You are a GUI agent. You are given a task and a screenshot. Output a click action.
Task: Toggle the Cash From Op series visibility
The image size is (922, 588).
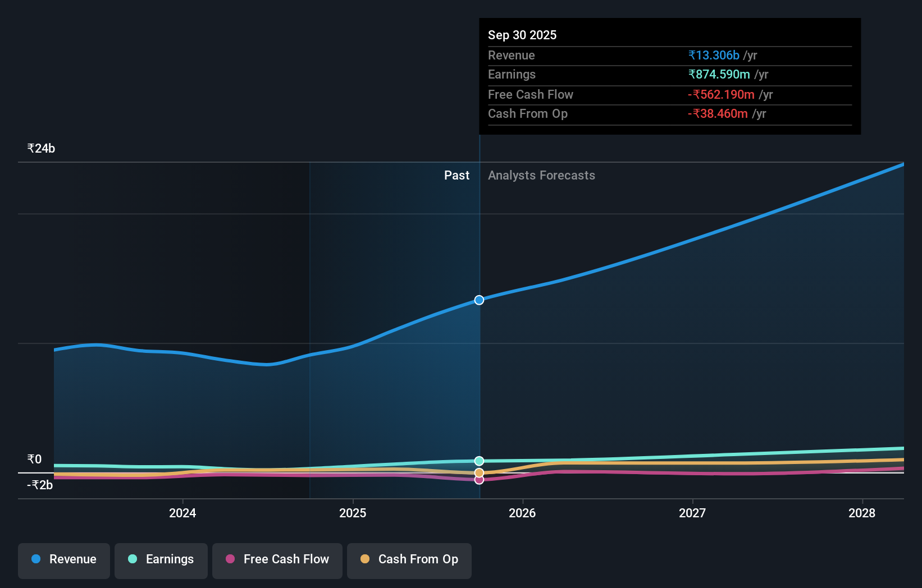pyautogui.click(x=409, y=560)
